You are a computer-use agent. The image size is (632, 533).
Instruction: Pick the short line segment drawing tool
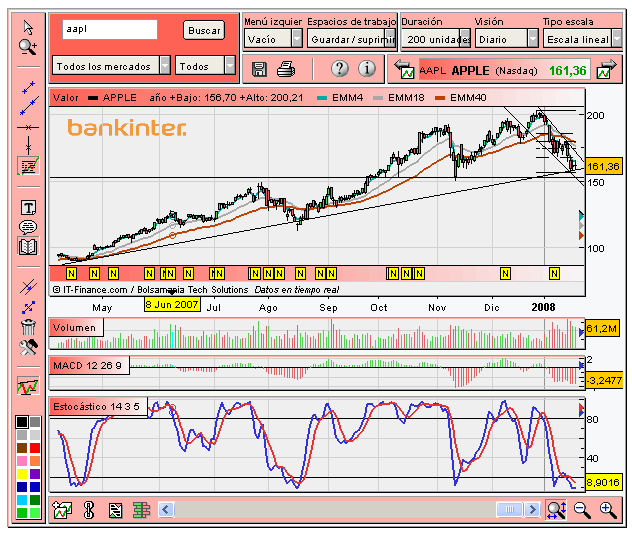tap(28, 87)
